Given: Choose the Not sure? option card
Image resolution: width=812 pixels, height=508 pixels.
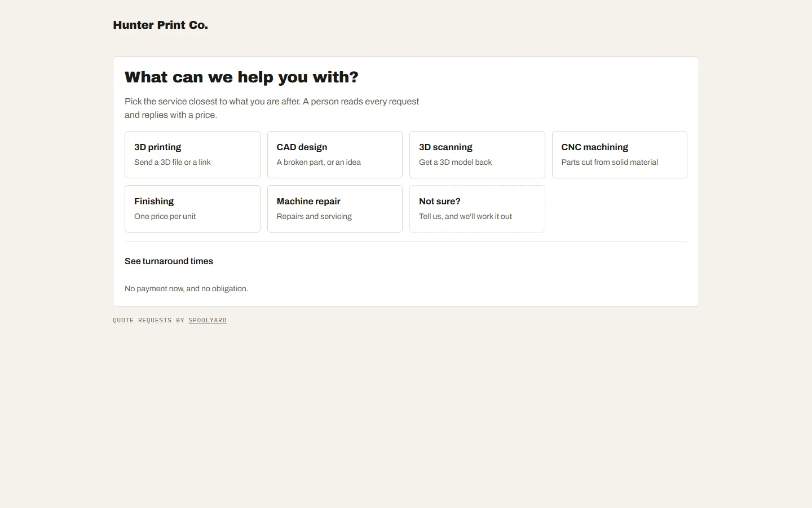Looking at the screenshot, I should tap(477, 209).
